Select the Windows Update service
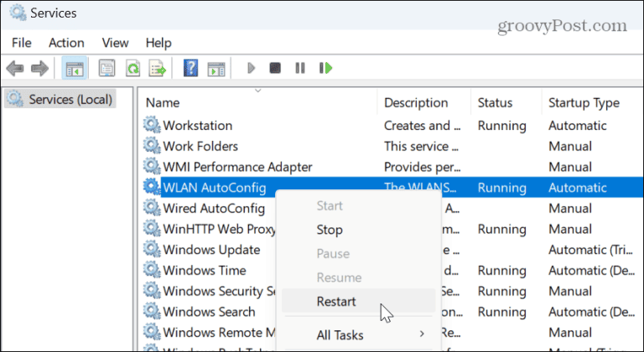 tap(211, 250)
